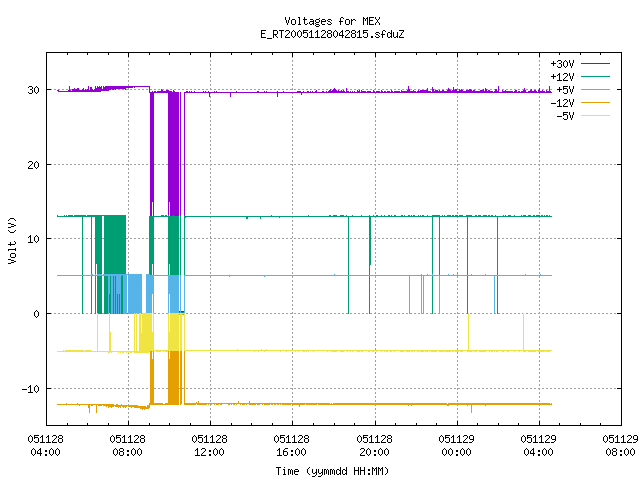Click y-axis tick label -10

(31, 389)
